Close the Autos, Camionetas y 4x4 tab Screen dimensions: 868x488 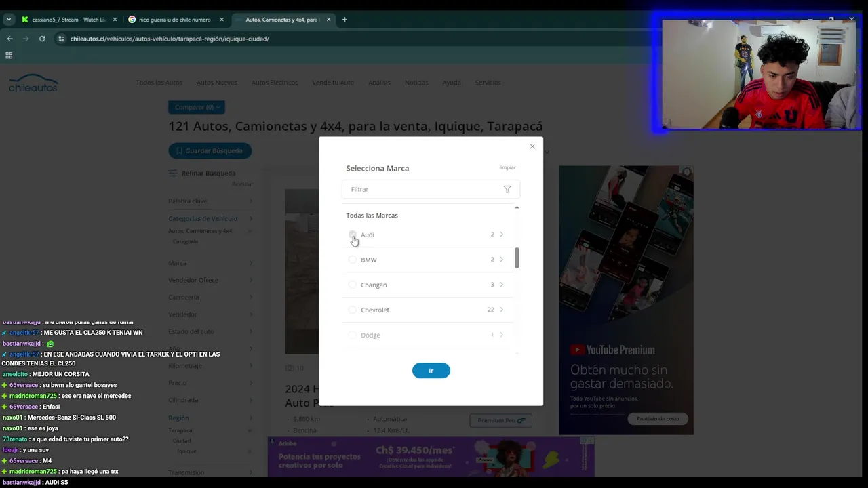pos(329,20)
